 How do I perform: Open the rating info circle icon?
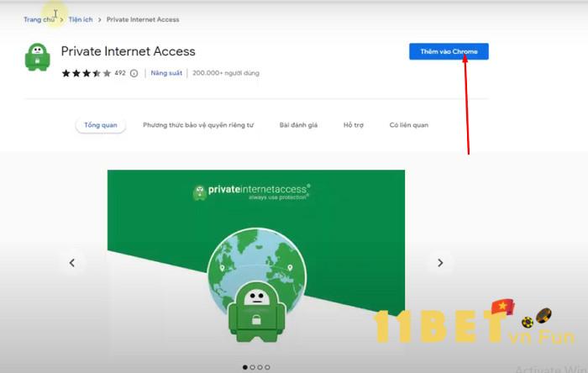click(134, 73)
